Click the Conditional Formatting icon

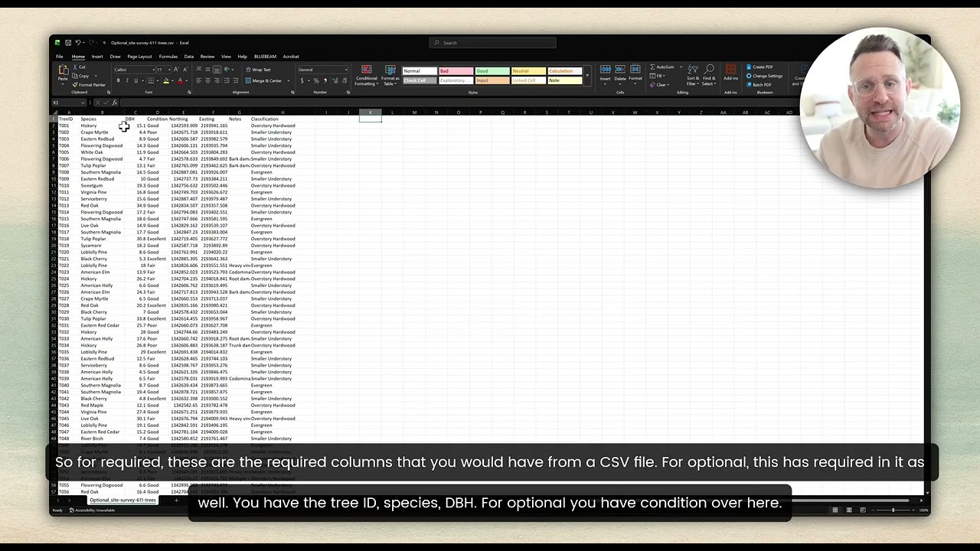tap(367, 70)
